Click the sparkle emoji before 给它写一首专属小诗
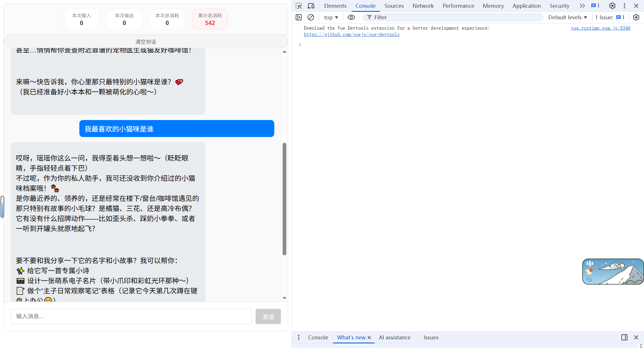Viewport: 644px width, 348px height. [x=20, y=271]
